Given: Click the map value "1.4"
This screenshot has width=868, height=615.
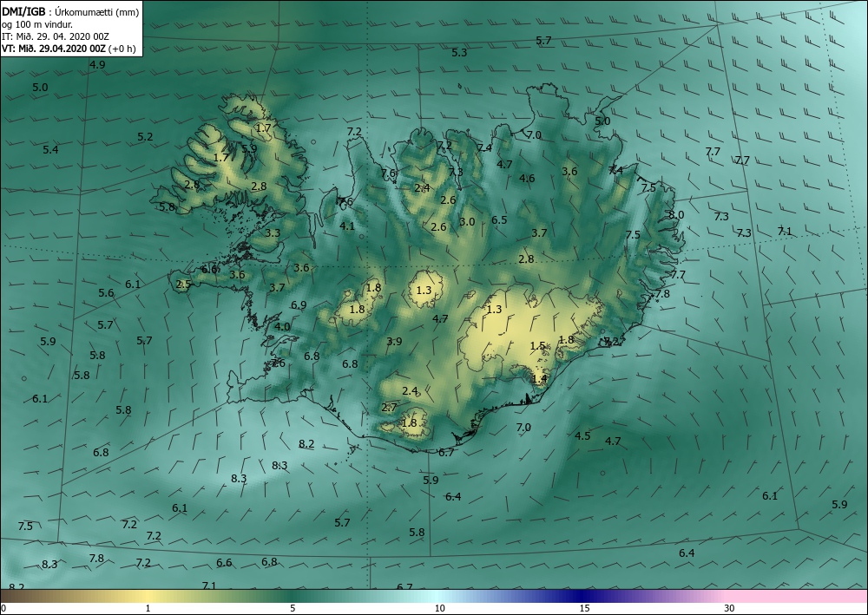Looking at the screenshot, I should pos(539,379).
